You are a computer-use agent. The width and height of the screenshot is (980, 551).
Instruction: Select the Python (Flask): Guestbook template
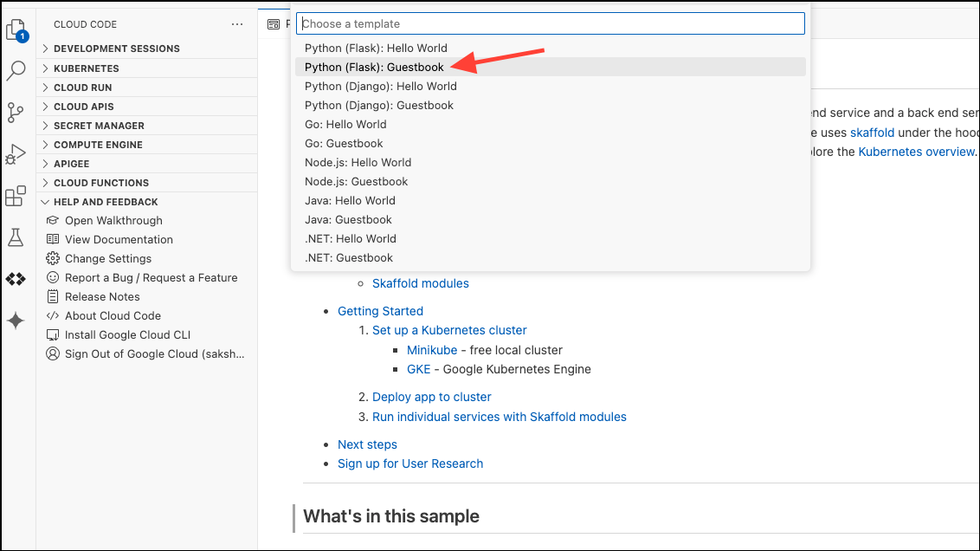coord(375,67)
